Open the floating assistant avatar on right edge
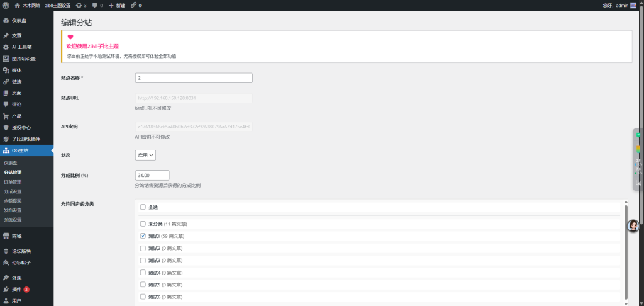The height and width of the screenshot is (306, 644). [633, 225]
